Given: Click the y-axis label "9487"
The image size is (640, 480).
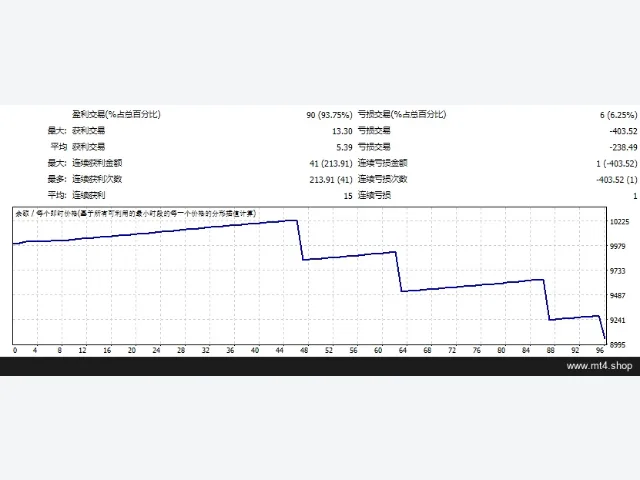Looking at the screenshot, I should point(618,296).
